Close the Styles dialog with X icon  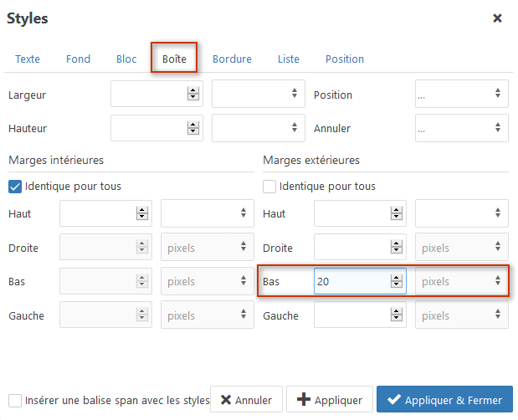(x=498, y=18)
